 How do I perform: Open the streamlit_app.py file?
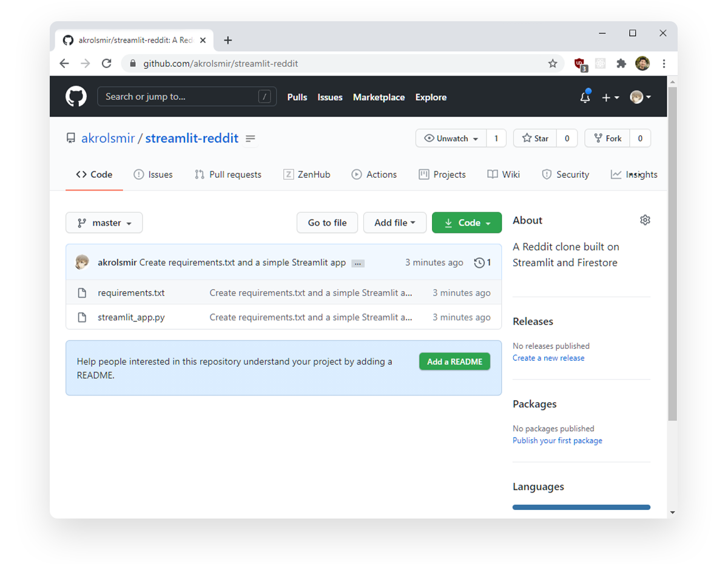pyautogui.click(x=131, y=317)
